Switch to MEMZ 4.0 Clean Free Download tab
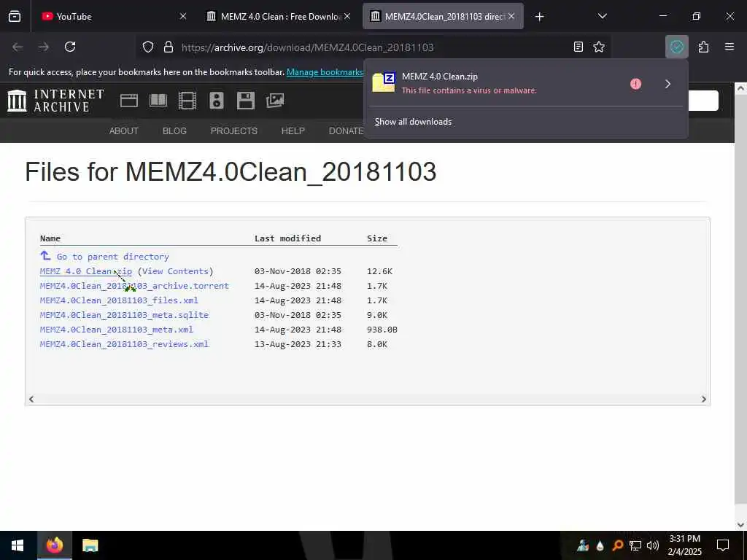The image size is (747, 560). pyautogui.click(x=279, y=16)
